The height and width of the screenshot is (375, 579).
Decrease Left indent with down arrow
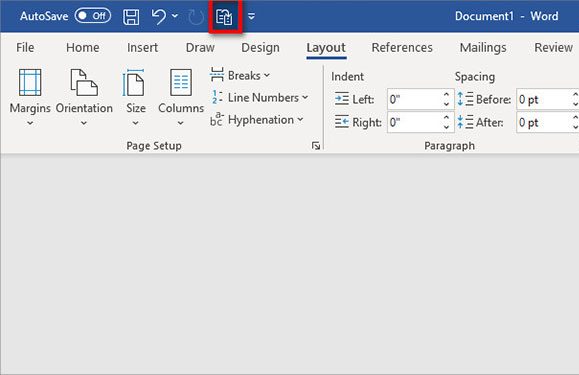[x=446, y=104]
